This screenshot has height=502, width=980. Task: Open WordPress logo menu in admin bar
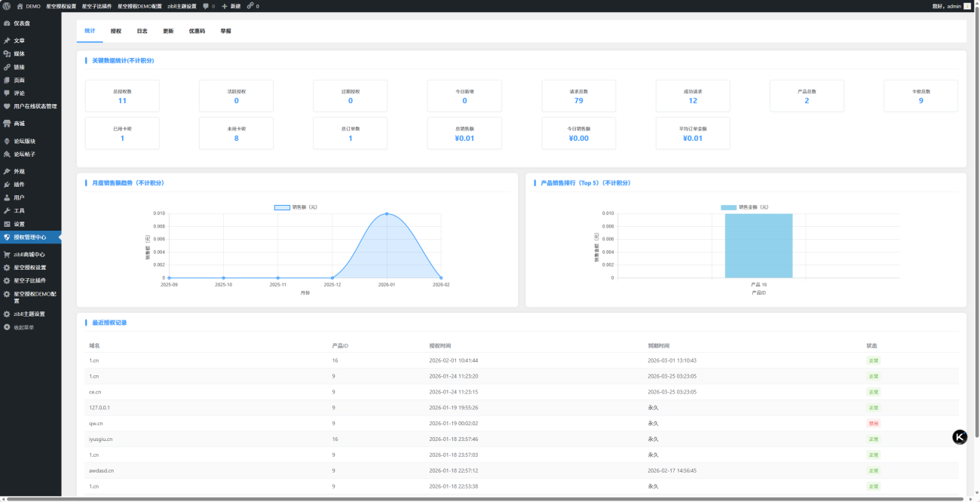(x=6, y=6)
